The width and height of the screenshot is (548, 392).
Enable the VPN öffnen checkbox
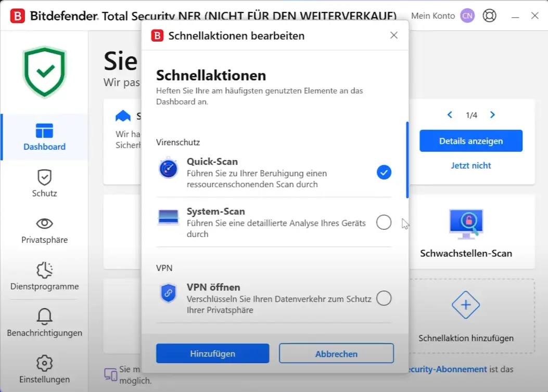384,298
